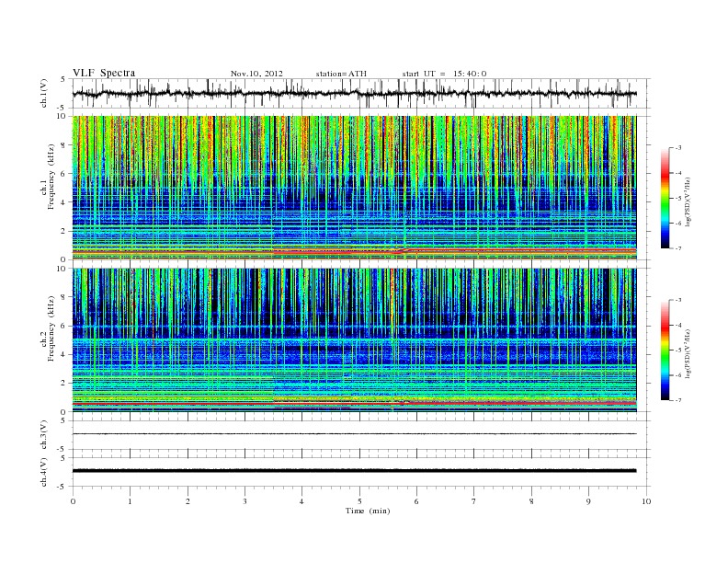Click time axis tick label '1'

click(130, 501)
